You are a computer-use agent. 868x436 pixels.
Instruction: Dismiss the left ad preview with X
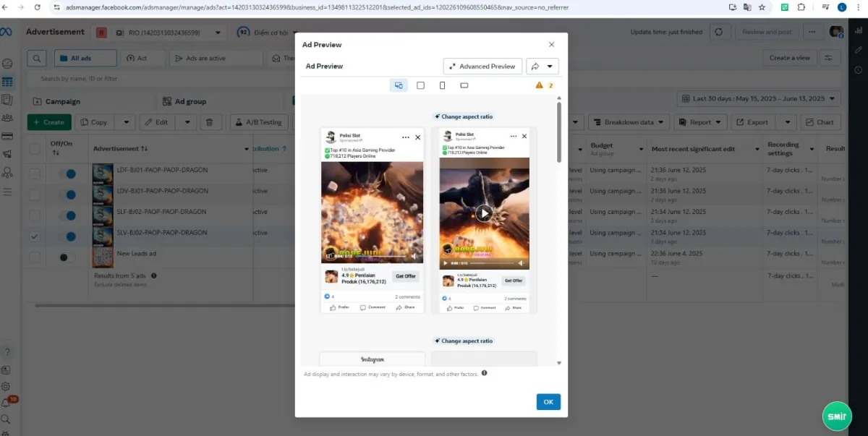click(x=417, y=137)
